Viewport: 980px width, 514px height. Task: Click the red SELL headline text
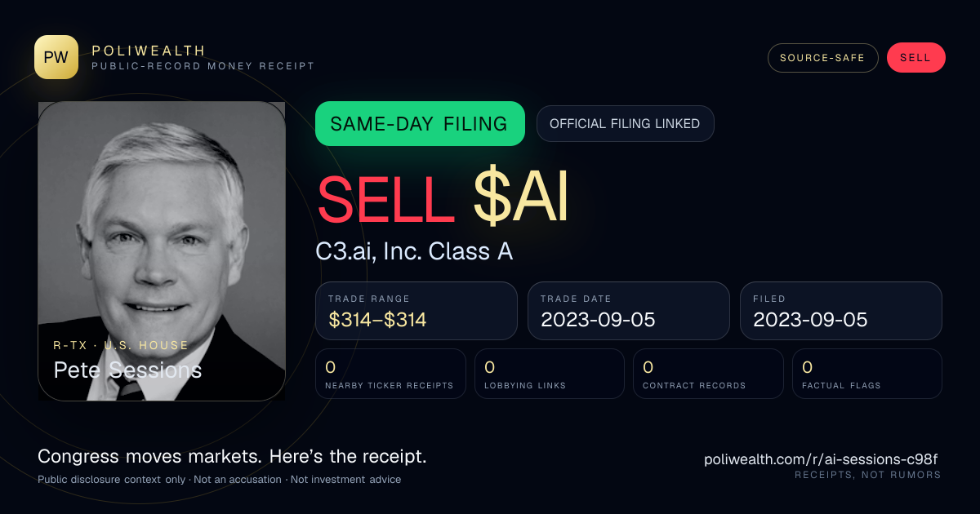(385, 200)
